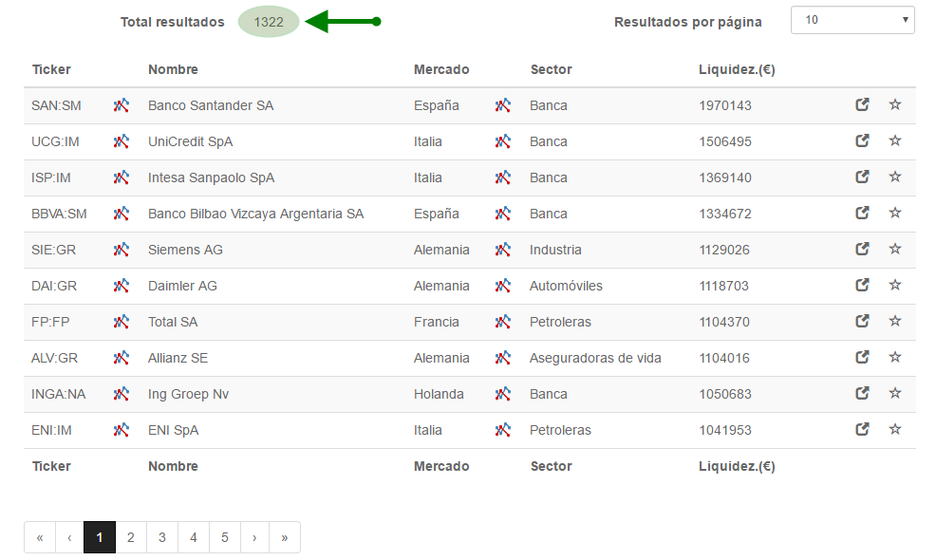This screenshot has height=560, width=936.
Task: Jump to last page with » button
Action: click(285, 537)
